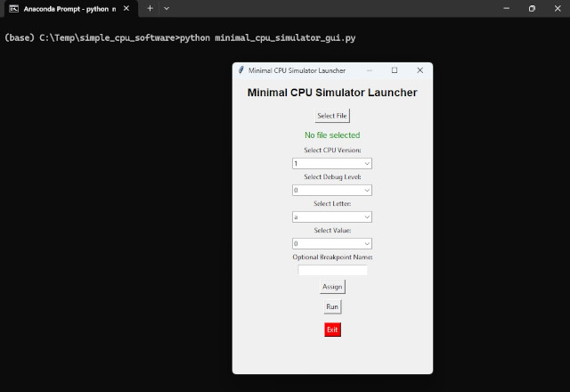Close the Minimal CPU Simulator Launcher window
Viewport: 570px width, 392px height.
[x=420, y=70]
